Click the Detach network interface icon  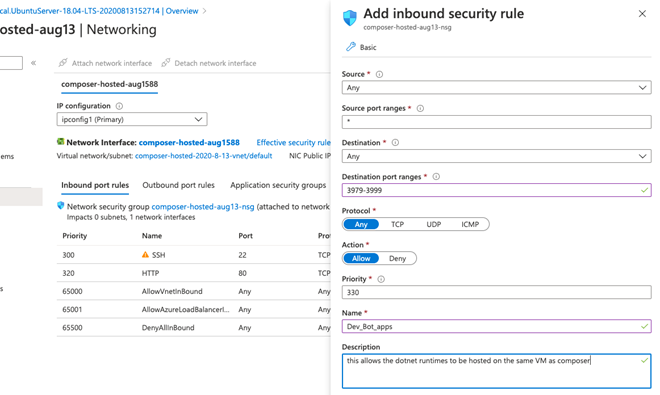[165, 63]
